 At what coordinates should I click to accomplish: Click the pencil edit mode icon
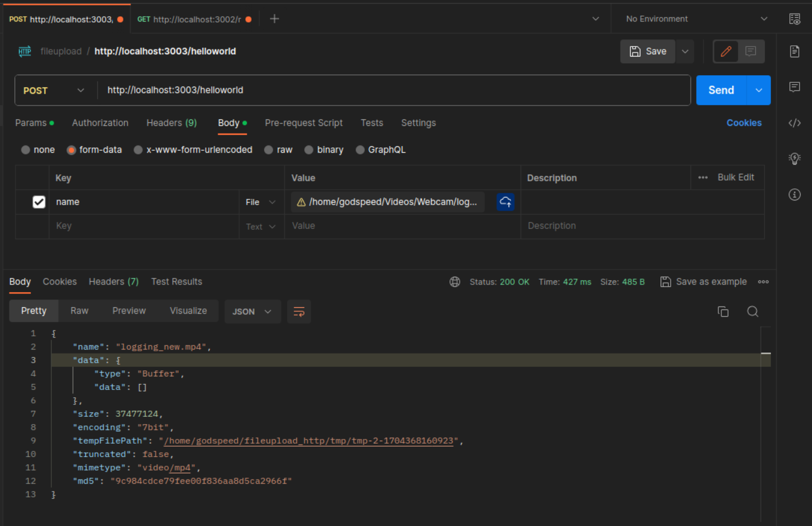click(726, 51)
